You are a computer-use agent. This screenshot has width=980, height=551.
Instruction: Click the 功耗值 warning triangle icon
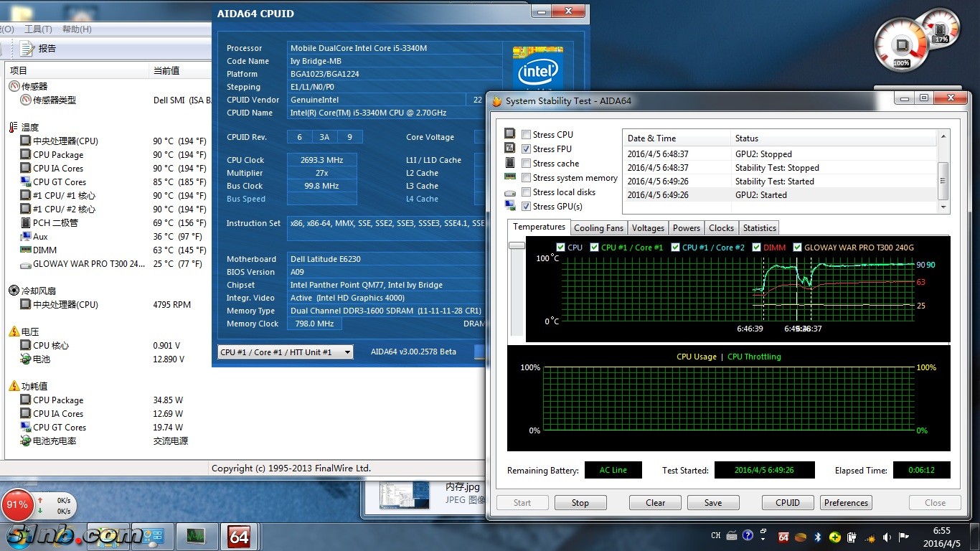click(x=14, y=387)
